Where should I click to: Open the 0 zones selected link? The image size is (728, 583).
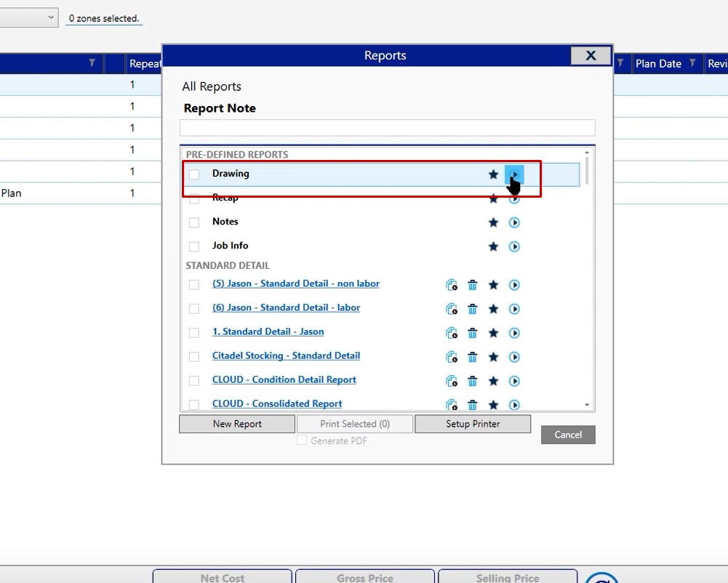[x=103, y=18]
